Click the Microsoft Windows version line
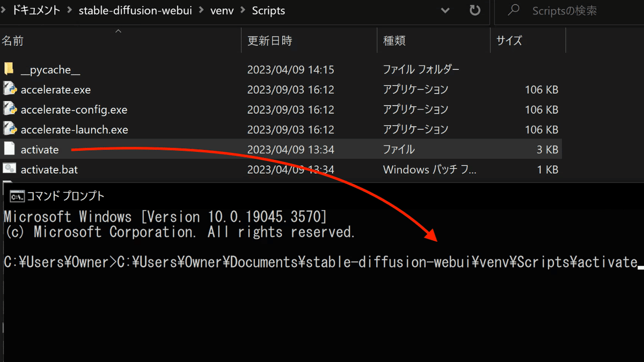644x362 pixels. (x=165, y=217)
